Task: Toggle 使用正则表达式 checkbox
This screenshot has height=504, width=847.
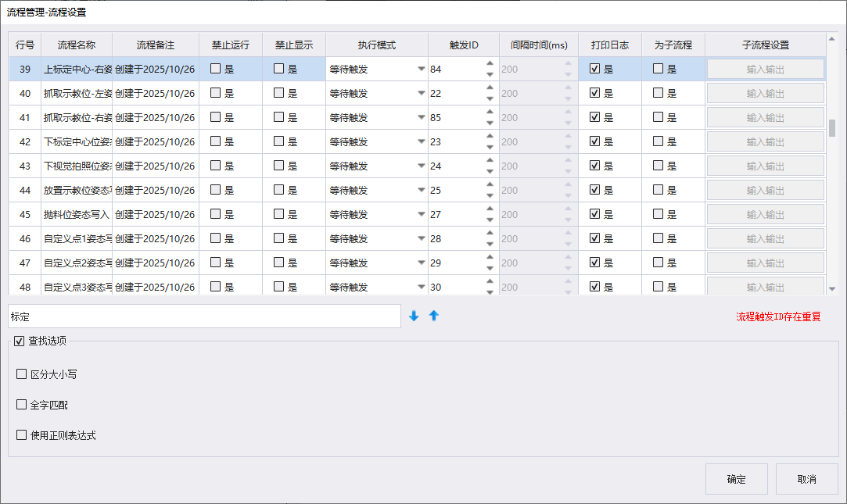Action: click(x=22, y=435)
